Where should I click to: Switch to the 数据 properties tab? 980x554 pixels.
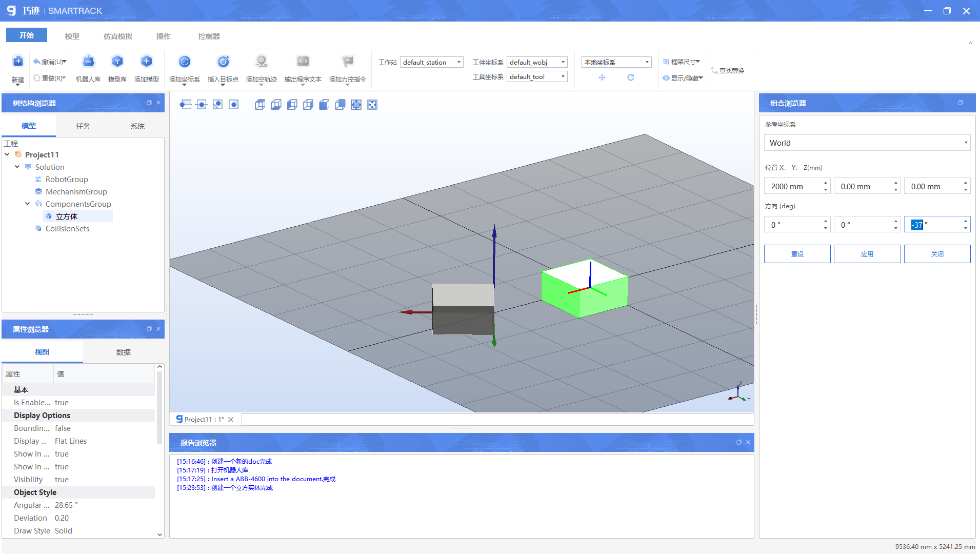point(124,352)
